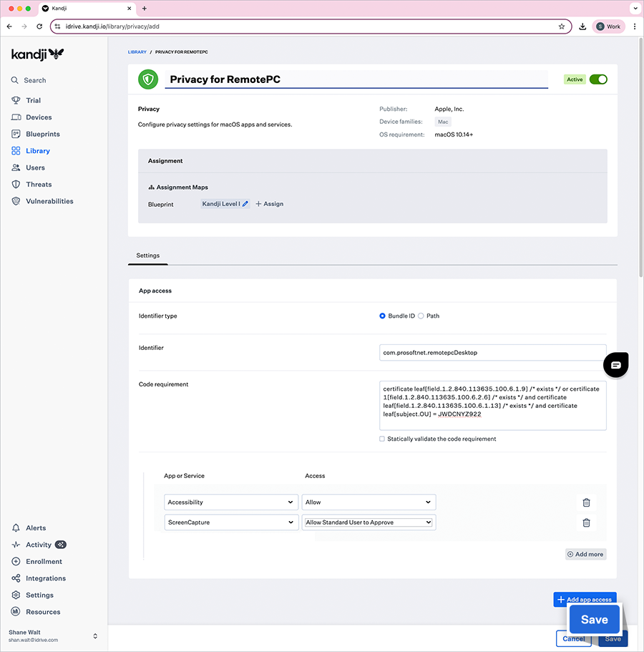This screenshot has height=652, width=644.
Task: Enable statically validate the code requirement
Action: [382, 439]
